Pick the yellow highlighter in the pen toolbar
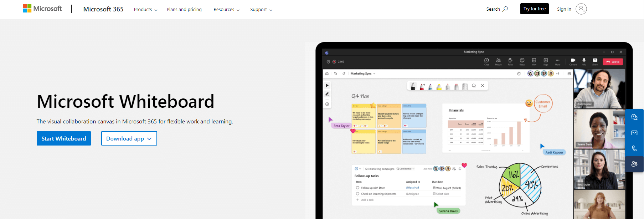This screenshot has height=219, width=644. [x=439, y=87]
